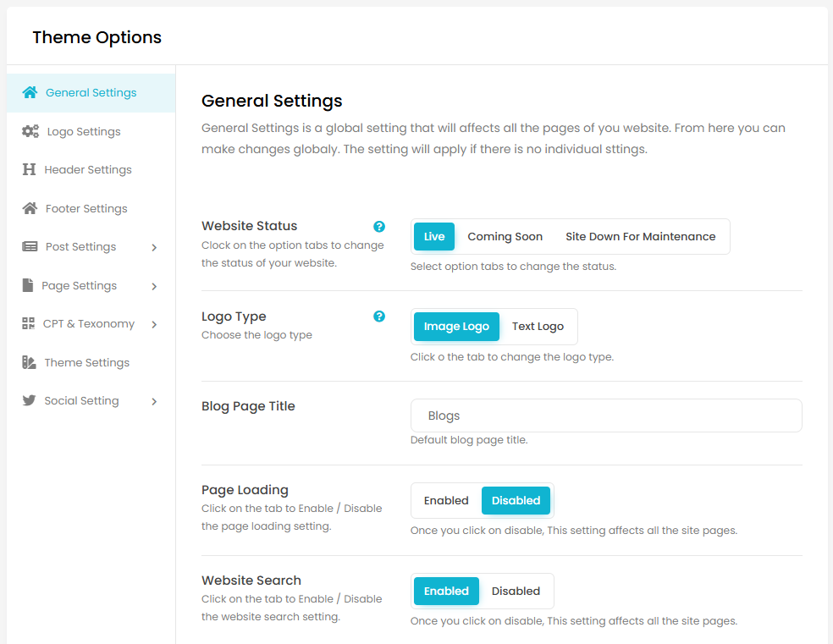
Task: Open the Header Settings section
Action: coord(88,170)
